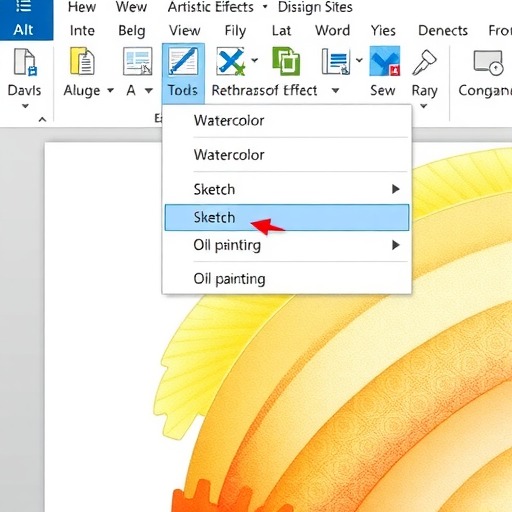Click the Wew item
512x512 pixels.
131,7
